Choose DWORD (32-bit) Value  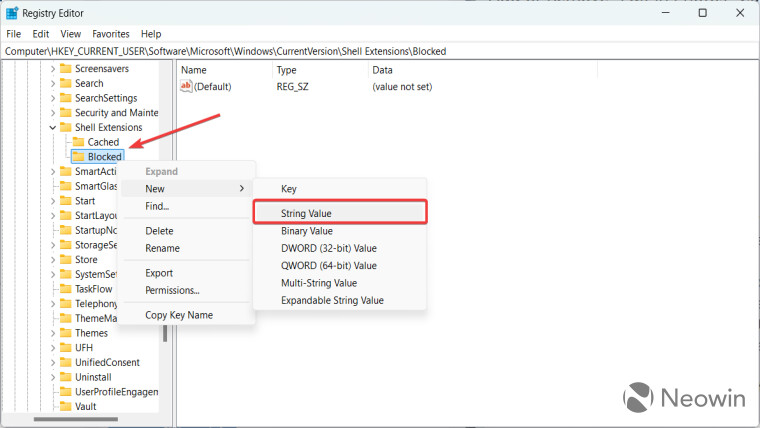(x=340, y=249)
